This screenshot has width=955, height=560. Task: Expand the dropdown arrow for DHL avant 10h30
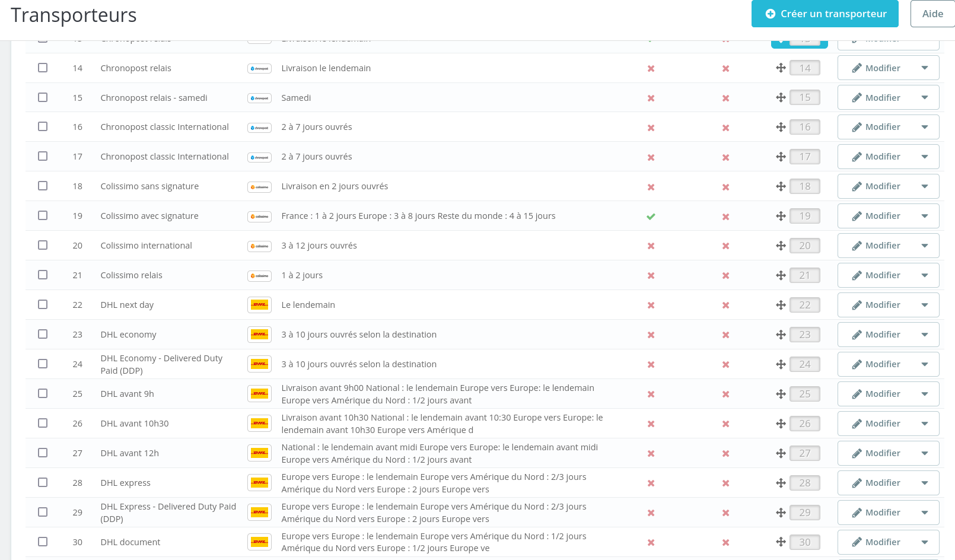tap(925, 424)
